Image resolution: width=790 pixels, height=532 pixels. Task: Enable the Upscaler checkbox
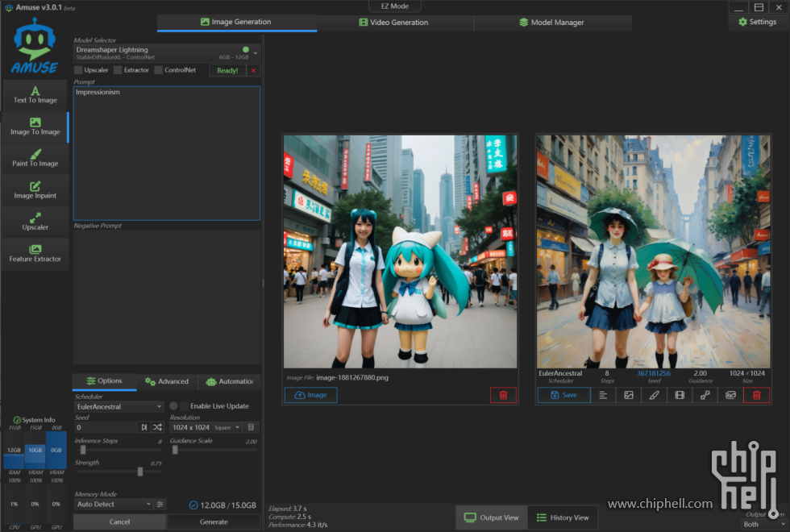click(x=78, y=70)
